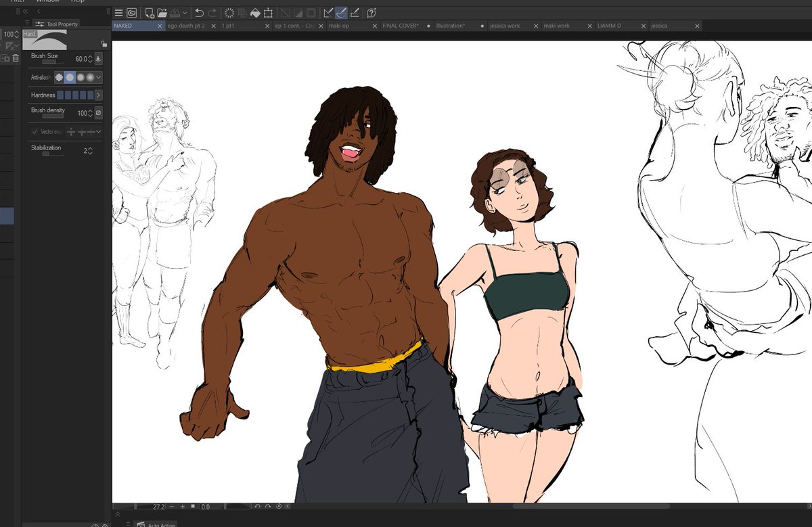Toggle snap to special ruler
This screenshot has width=812, height=527.
342,13
